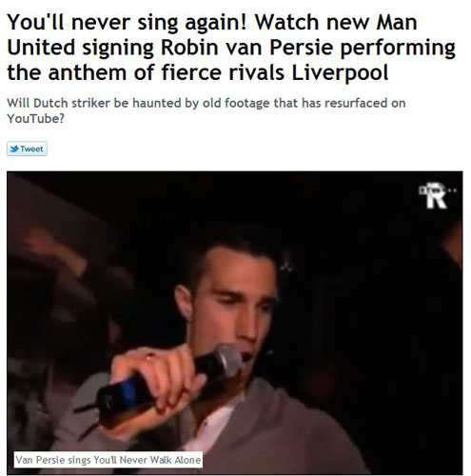Open the Van Persie video thumbnail
Screen dimensions: 471x476
235,323
